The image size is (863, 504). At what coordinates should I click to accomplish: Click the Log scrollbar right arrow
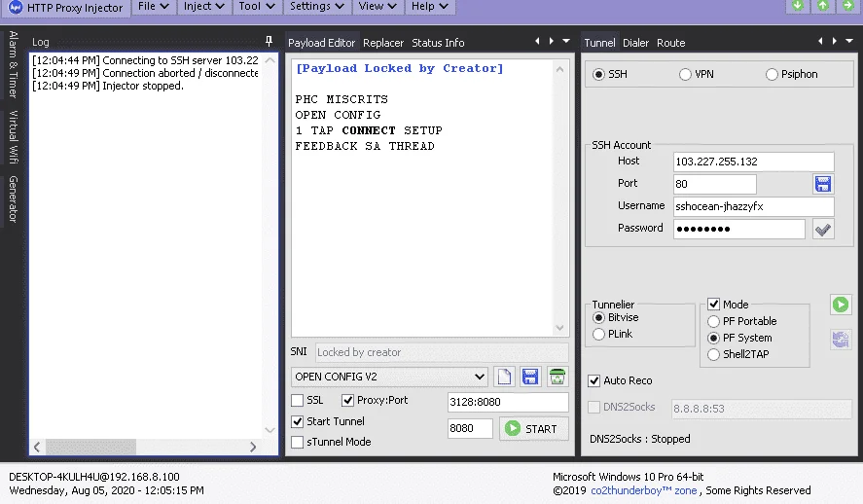coord(253,447)
